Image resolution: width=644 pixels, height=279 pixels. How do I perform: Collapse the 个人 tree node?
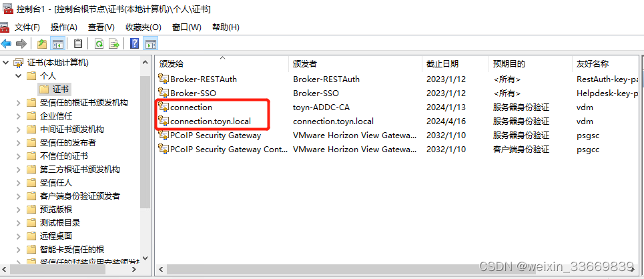18,76
